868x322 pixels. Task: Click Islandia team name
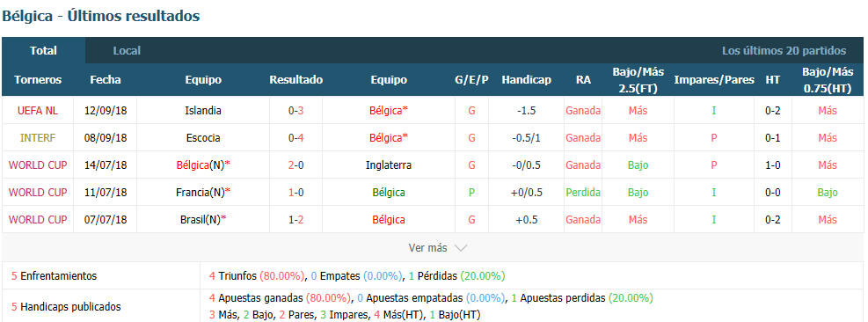(x=203, y=110)
